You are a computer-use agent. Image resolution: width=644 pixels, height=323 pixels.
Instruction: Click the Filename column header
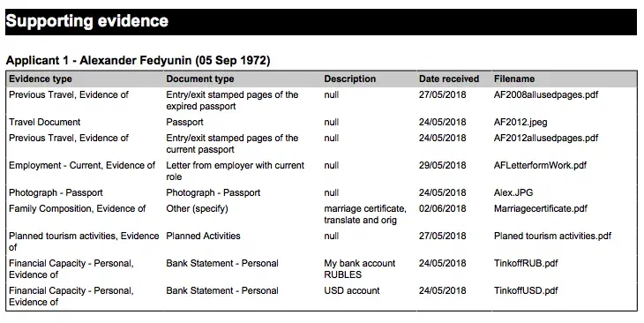pos(514,79)
